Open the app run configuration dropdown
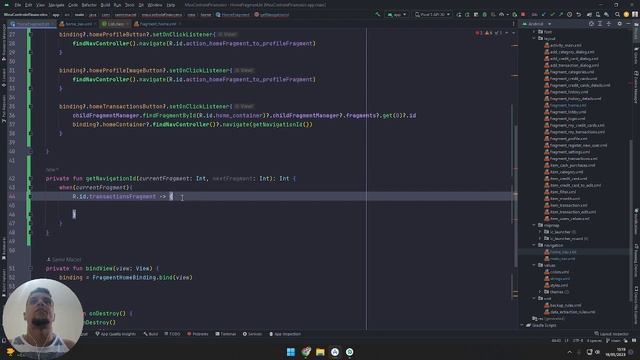640x360 pixels. pos(397,14)
